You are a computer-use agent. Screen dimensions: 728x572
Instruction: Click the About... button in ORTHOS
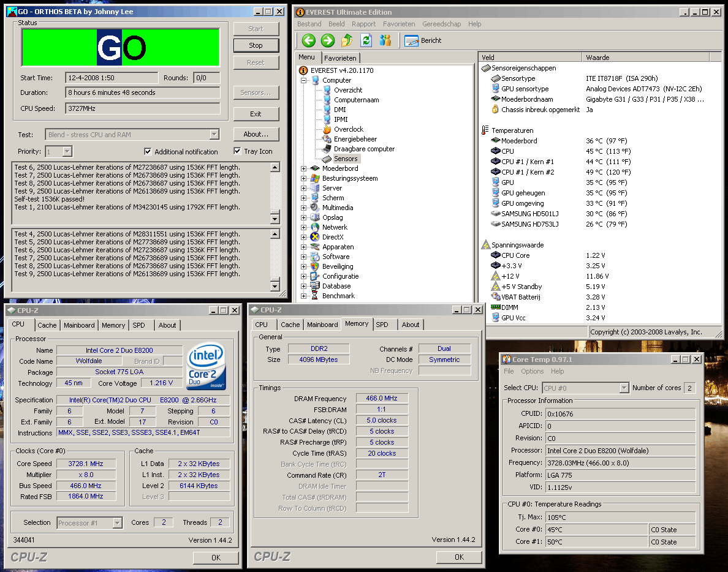[256, 134]
